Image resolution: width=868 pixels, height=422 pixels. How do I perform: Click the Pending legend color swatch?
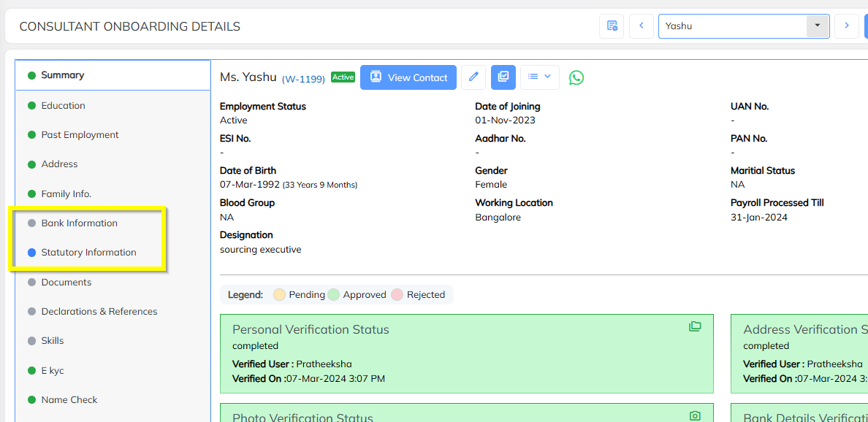point(279,295)
